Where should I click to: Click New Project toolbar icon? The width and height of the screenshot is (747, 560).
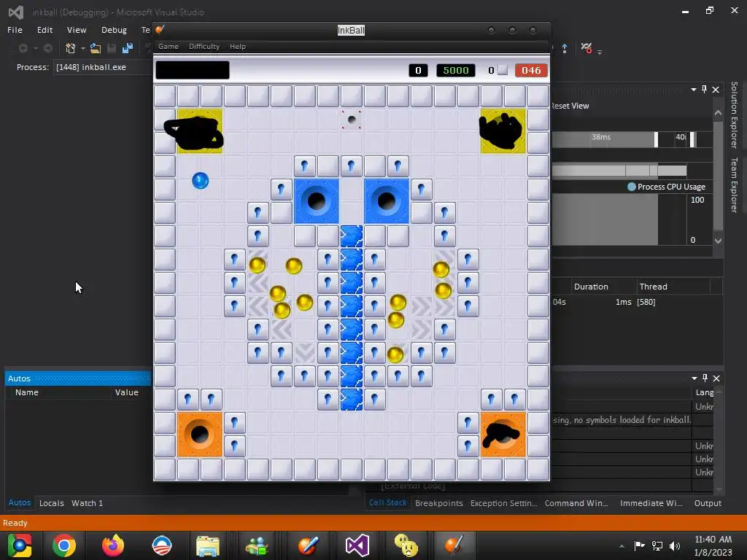71,48
